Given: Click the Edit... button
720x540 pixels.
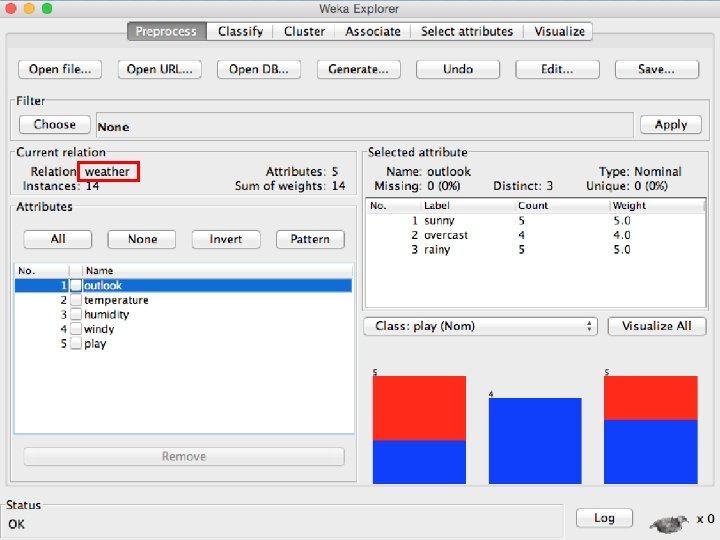Looking at the screenshot, I should click(557, 69).
